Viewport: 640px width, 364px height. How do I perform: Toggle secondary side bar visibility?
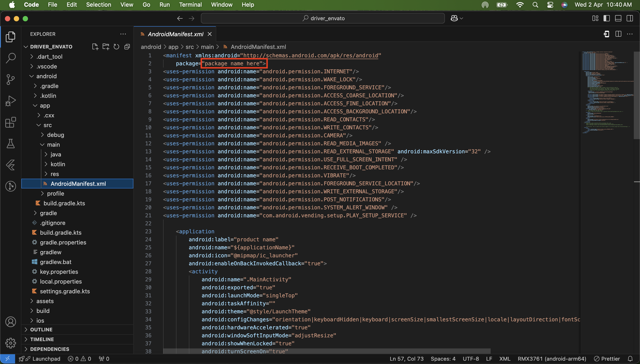[630, 18]
